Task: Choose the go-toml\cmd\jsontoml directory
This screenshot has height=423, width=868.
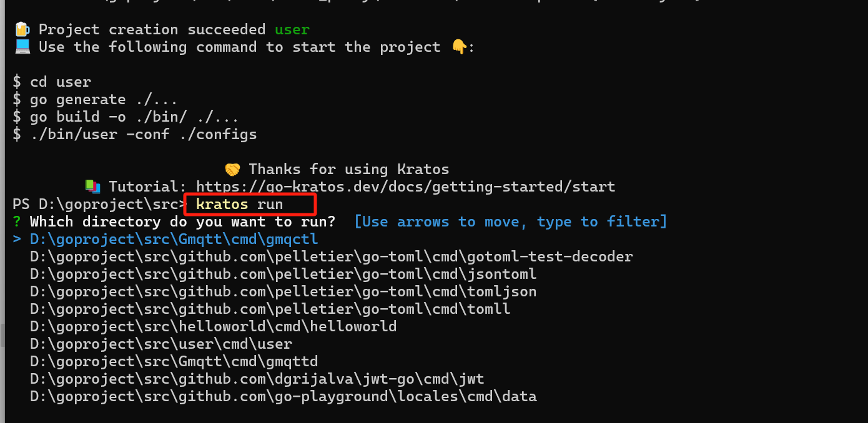Action: pyautogui.click(x=284, y=274)
